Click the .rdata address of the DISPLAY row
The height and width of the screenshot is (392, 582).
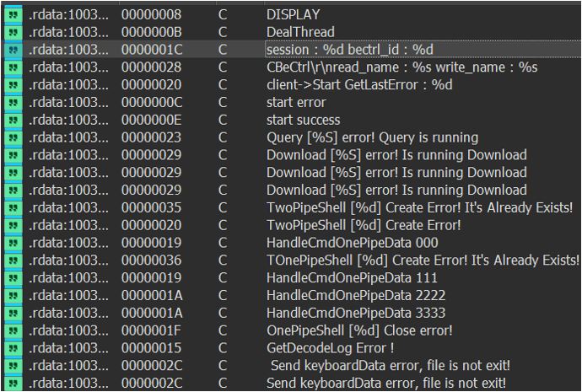click(x=68, y=14)
